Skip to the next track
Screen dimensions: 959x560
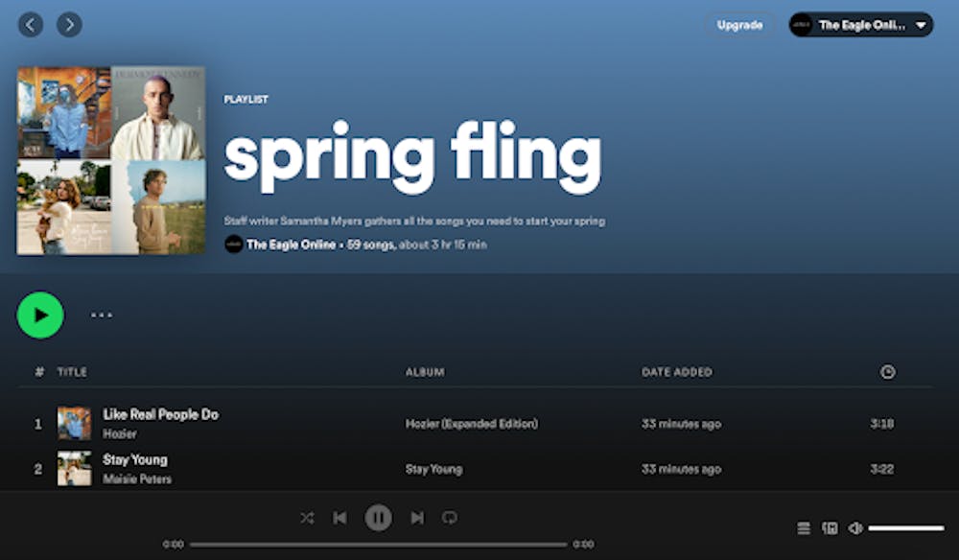coord(417,518)
